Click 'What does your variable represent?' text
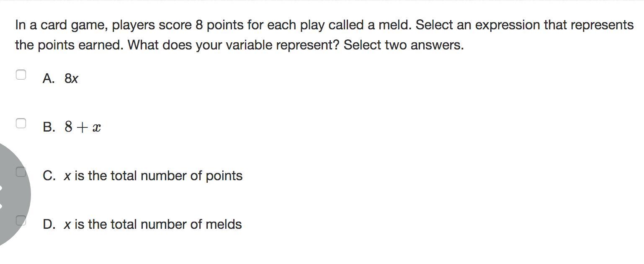 [x=234, y=45]
